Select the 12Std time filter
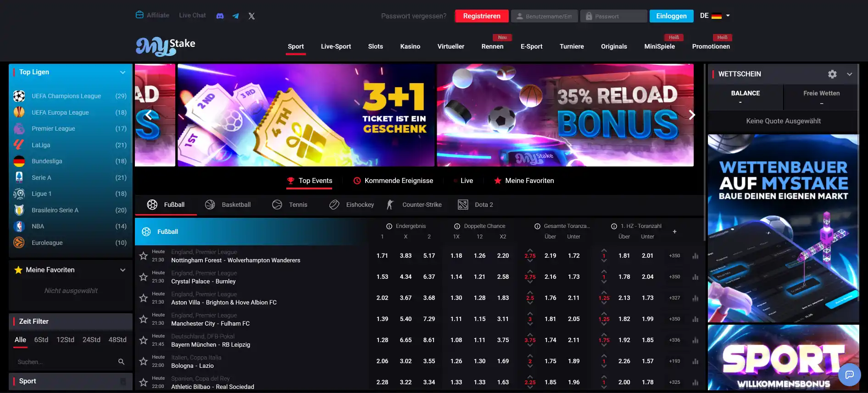This screenshot has width=868, height=393. 65,340
